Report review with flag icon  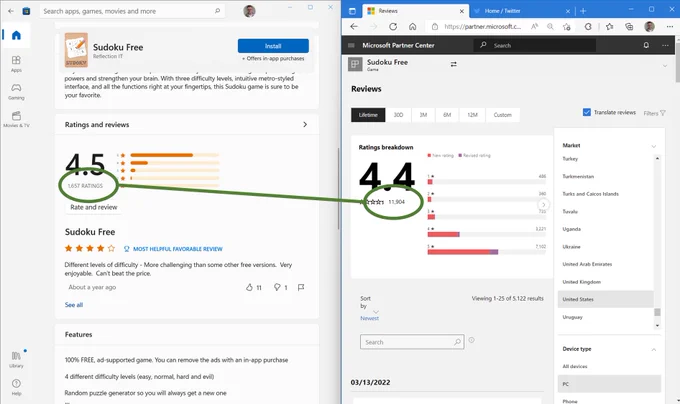coord(301,287)
